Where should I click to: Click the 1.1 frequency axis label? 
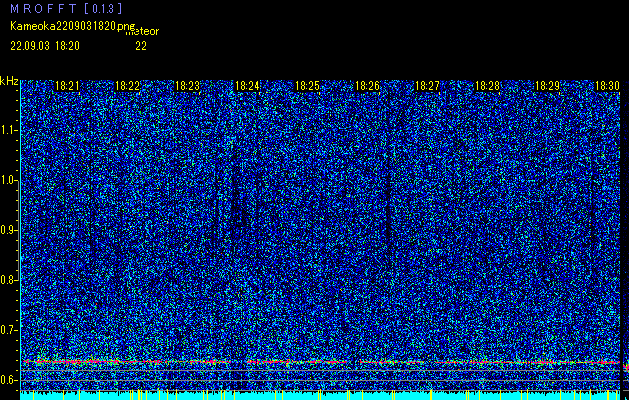coord(8,130)
